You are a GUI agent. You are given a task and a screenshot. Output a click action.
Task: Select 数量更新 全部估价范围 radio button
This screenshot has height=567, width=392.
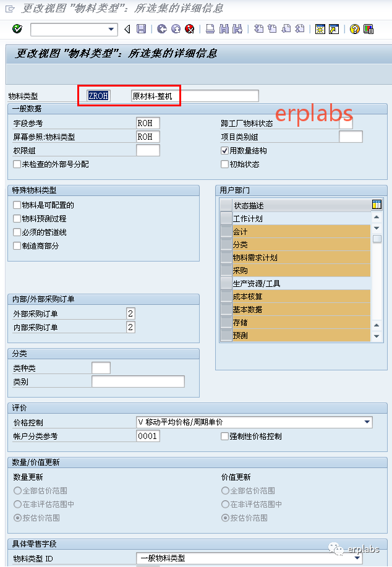pos(17,490)
